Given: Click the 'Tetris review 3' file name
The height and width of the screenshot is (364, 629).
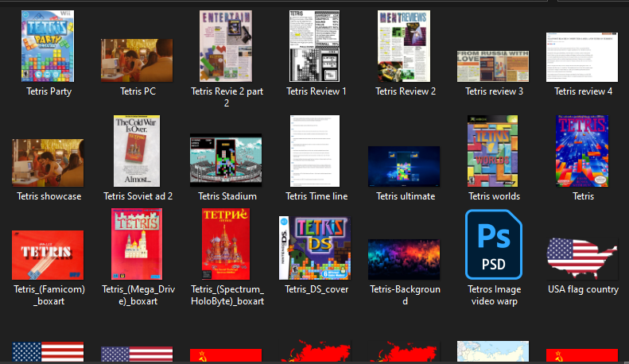Looking at the screenshot, I should coord(495,91).
